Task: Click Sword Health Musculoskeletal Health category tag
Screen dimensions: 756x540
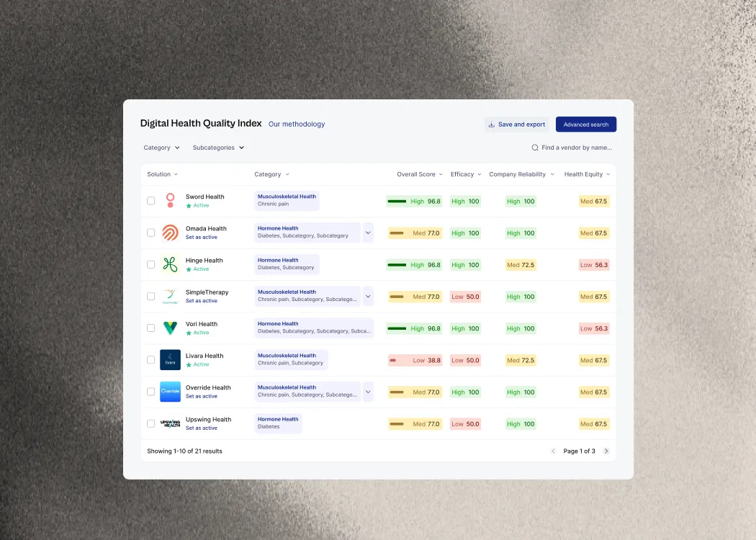Action: point(287,201)
